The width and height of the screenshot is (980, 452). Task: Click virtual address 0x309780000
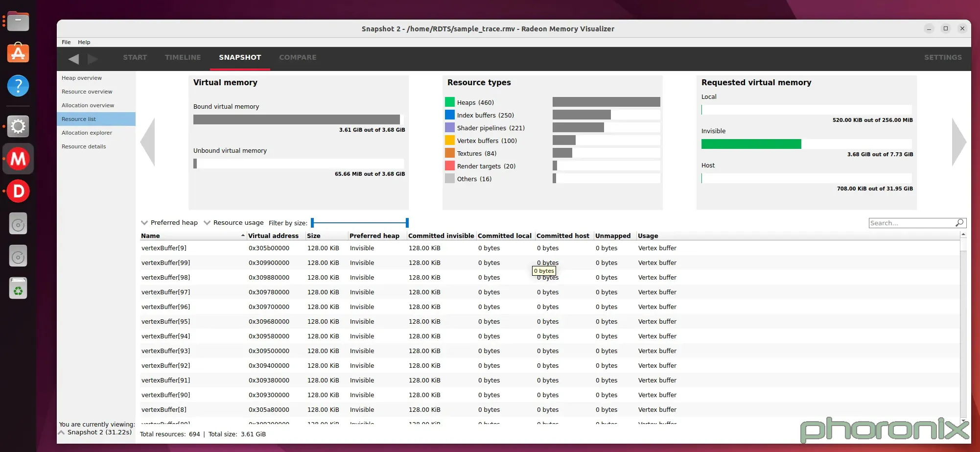[x=269, y=292]
